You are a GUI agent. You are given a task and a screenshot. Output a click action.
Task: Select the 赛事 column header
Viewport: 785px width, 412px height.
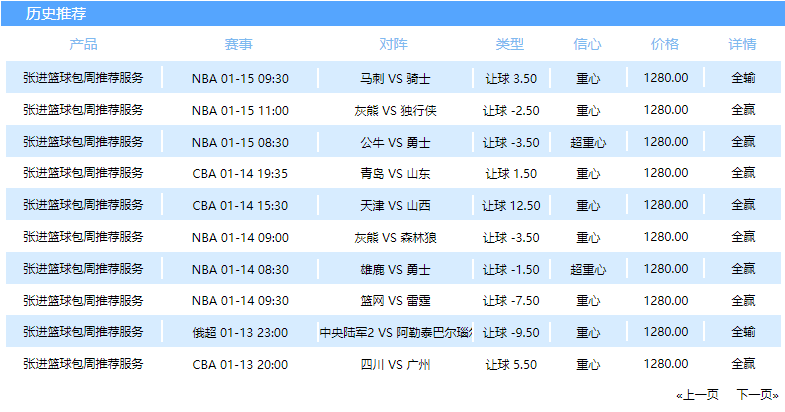(x=239, y=44)
